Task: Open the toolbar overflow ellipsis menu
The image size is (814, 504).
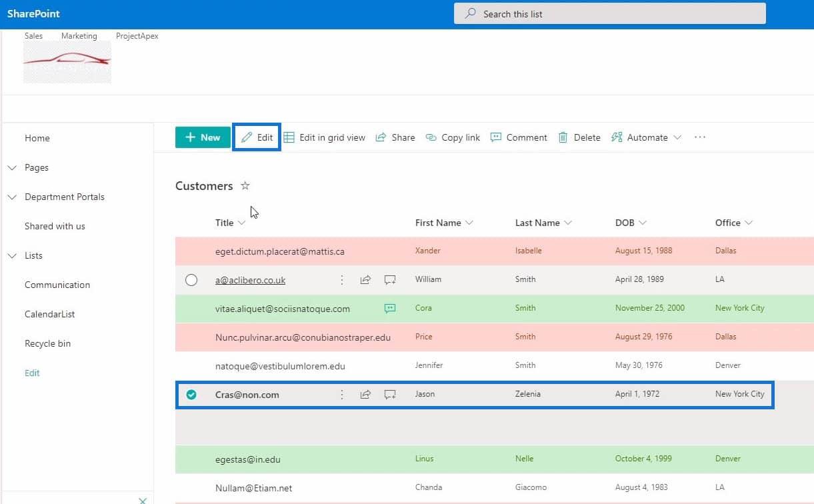Action: (x=699, y=137)
